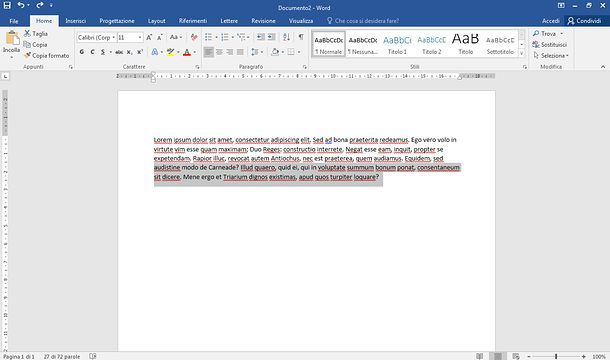Screen dimensions: 610x360
Task: Undo the last action
Action: click(21, 5)
